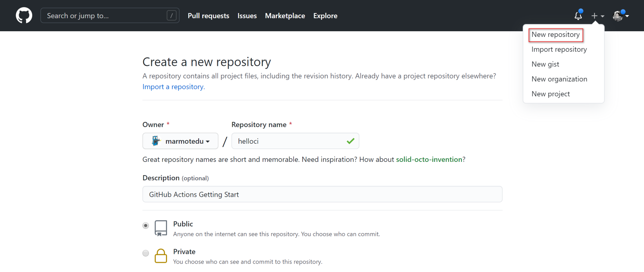The height and width of the screenshot is (272, 644).
Task: Use the suggested name solid-octo-invention
Action: [x=429, y=160]
